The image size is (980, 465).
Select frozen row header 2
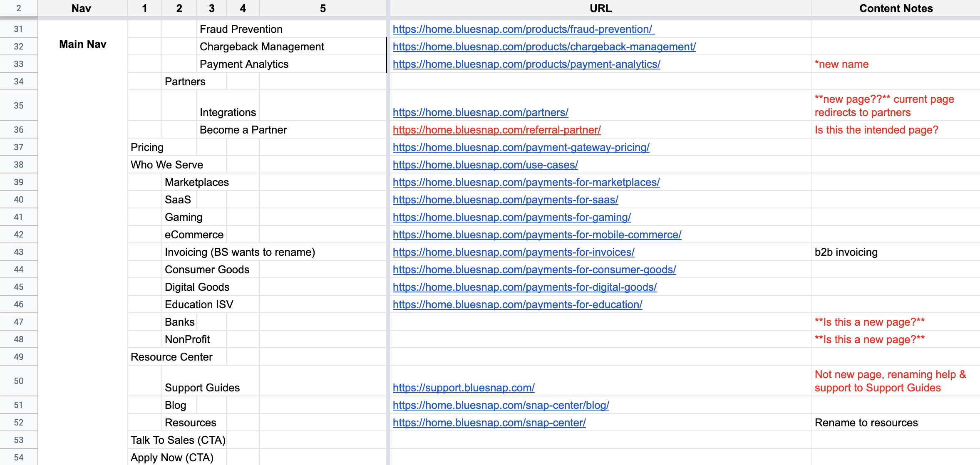(19, 8)
